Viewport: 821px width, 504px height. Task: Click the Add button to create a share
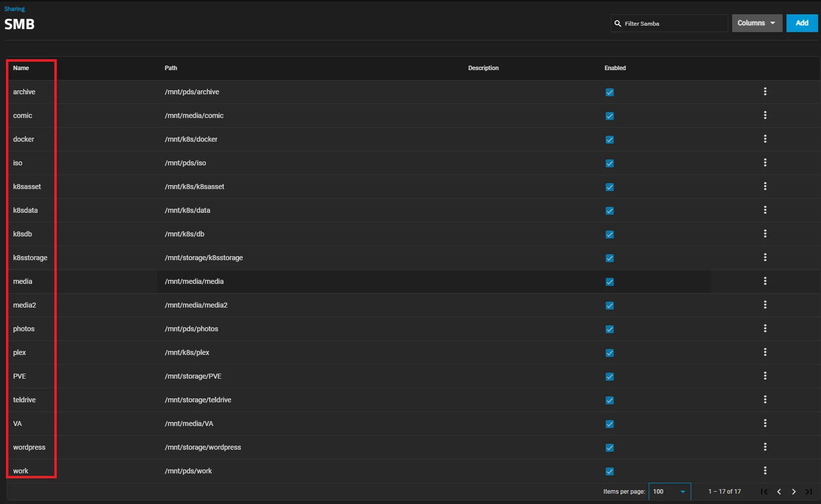(801, 23)
